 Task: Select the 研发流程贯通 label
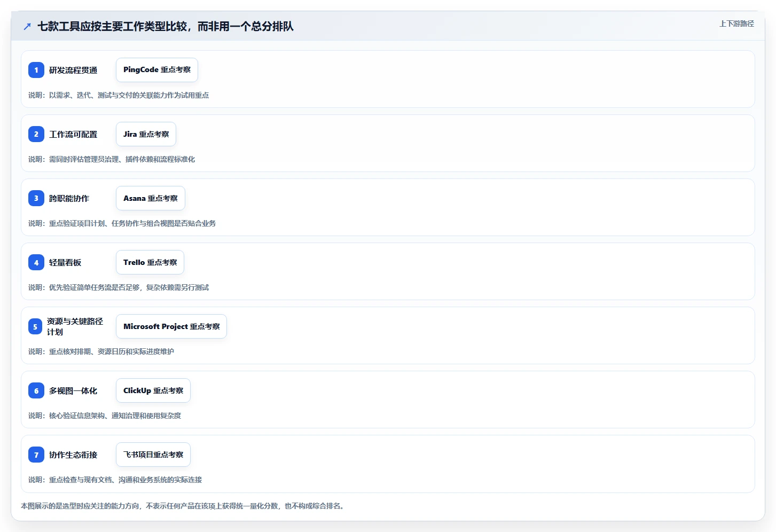pyautogui.click(x=73, y=70)
